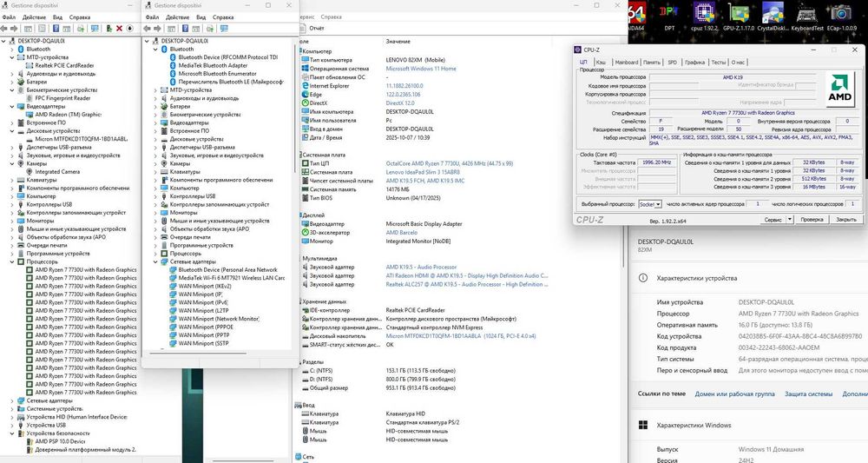Expand Мониторы node in right Device Manager

point(155,213)
